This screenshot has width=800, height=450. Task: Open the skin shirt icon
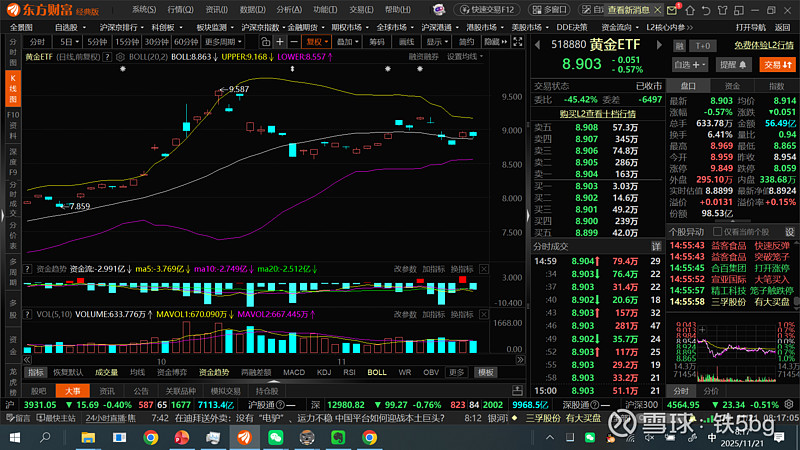[722, 10]
